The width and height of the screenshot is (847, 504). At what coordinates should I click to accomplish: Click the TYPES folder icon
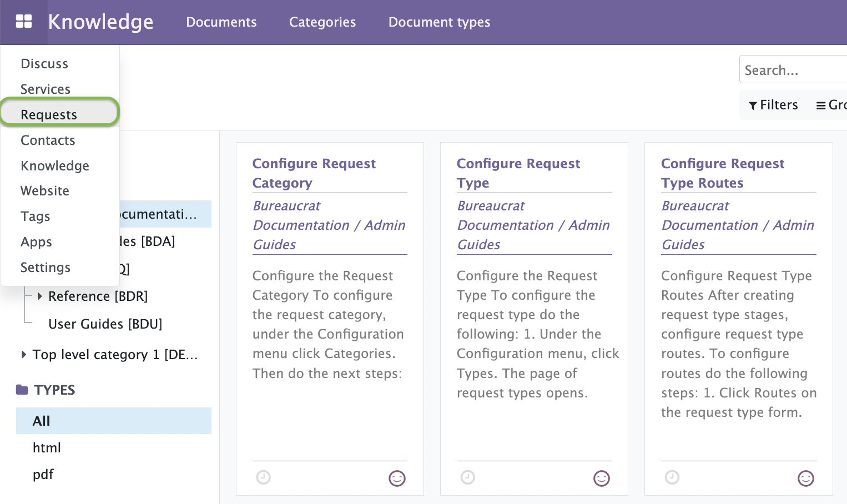tap(22, 390)
